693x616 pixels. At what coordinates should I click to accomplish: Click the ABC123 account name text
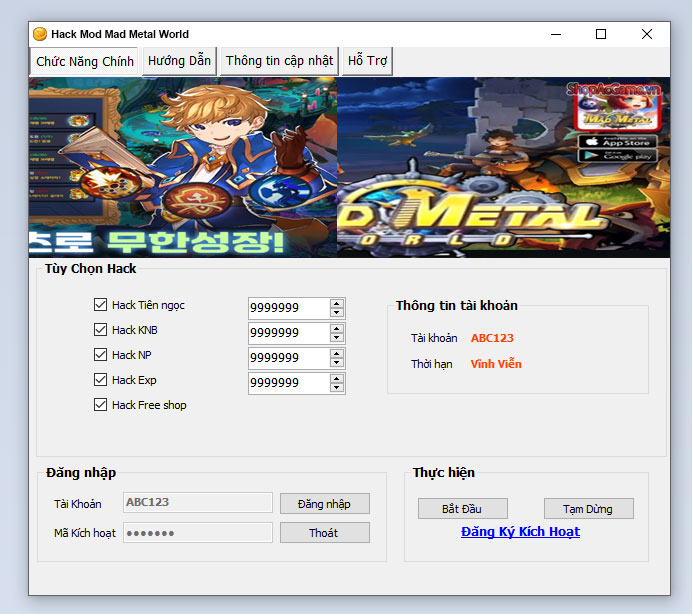point(492,338)
